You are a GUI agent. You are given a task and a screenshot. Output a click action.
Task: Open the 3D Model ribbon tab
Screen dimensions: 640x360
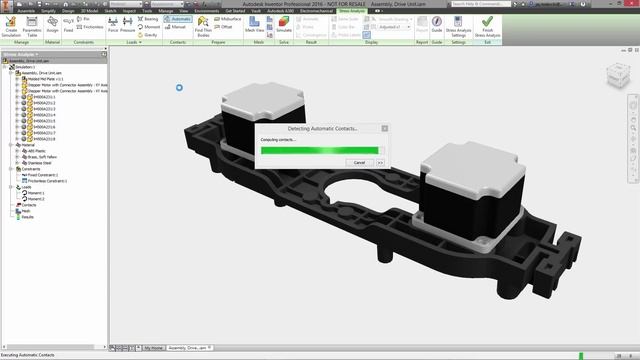89,11
